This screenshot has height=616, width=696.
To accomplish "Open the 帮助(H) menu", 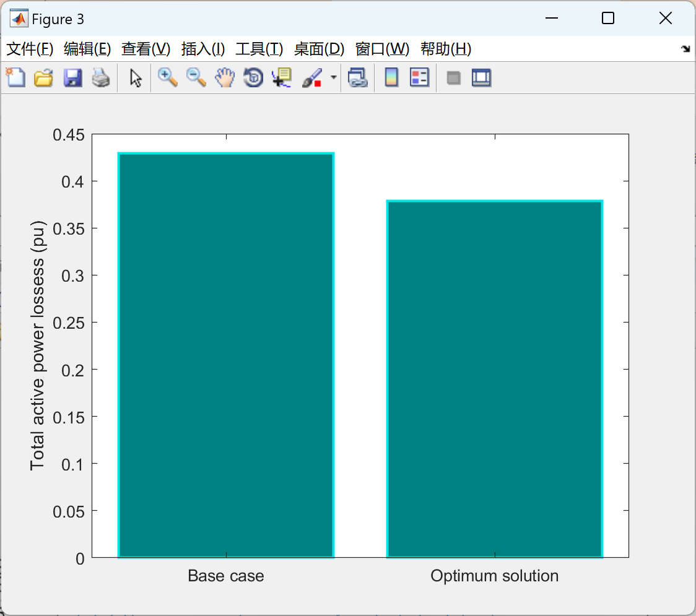I will [446, 49].
